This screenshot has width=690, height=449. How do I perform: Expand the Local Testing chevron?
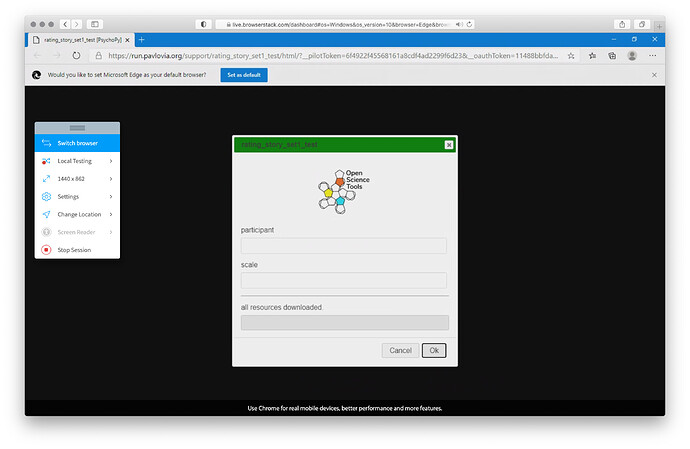111,161
